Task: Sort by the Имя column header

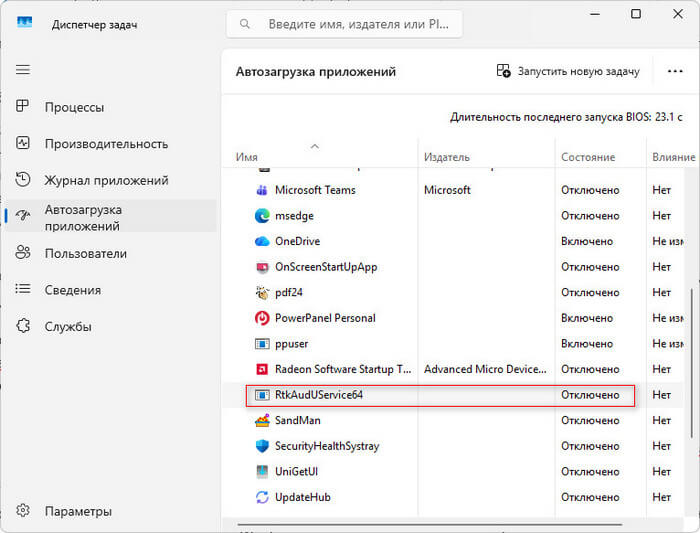Action: [x=247, y=157]
